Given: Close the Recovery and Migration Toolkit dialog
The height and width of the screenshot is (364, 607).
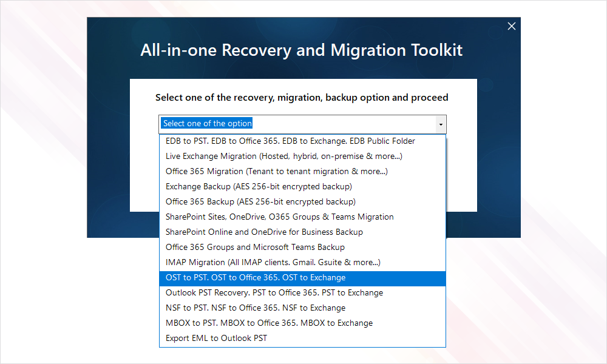Looking at the screenshot, I should [511, 26].
